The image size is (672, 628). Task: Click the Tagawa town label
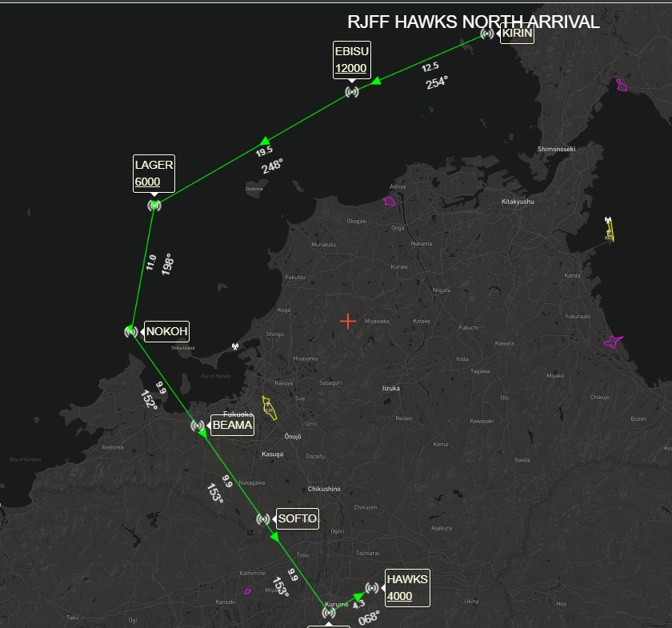480,371
